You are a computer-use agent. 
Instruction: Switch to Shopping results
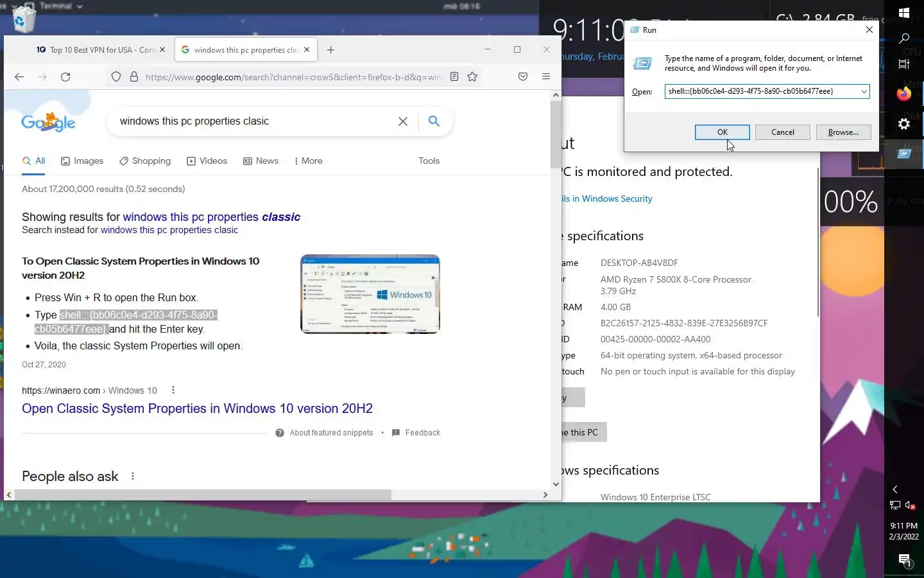click(x=145, y=161)
